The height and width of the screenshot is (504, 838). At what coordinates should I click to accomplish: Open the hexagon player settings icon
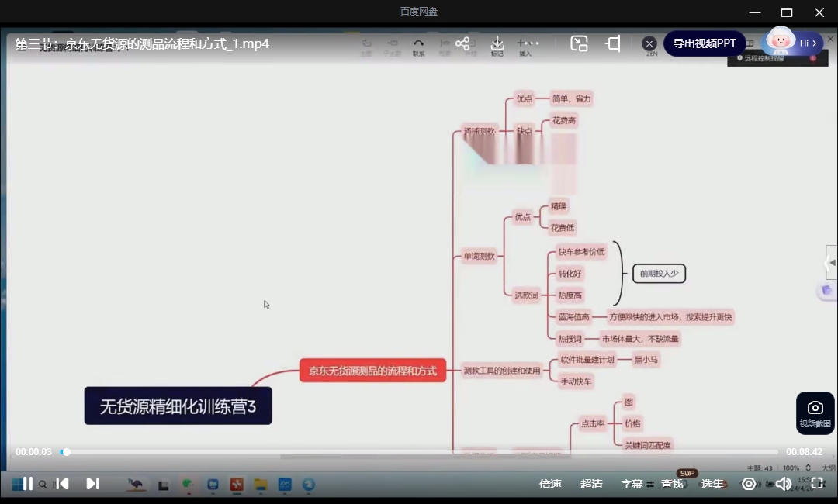pyautogui.click(x=749, y=484)
